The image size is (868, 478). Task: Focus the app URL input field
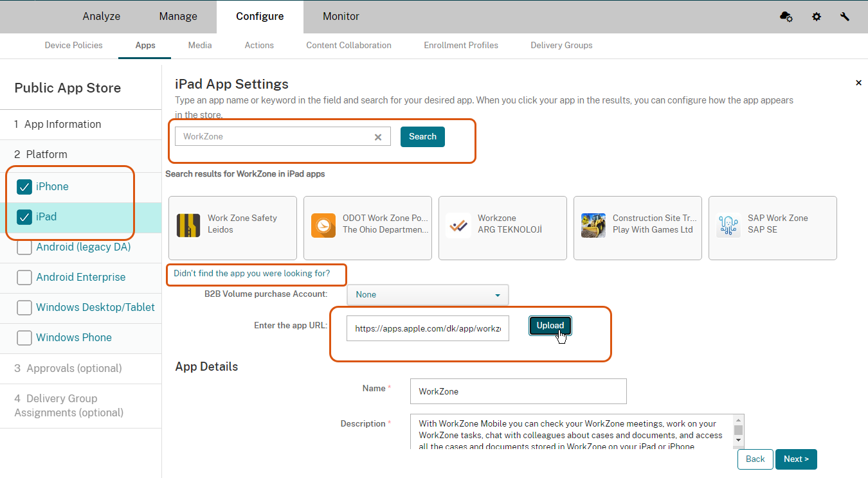[428, 328]
